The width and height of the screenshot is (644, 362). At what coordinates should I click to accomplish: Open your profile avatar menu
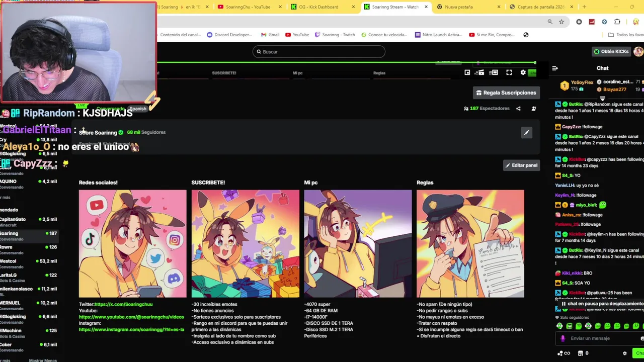(x=638, y=52)
